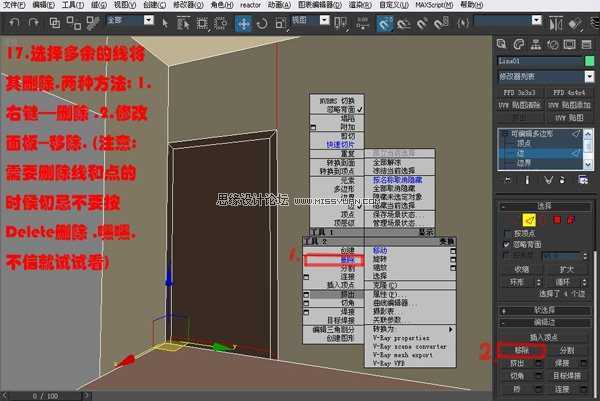This screenshot has height=401, width=600.
Task: Click the Pin Stack icon
Action: [508, 180]
